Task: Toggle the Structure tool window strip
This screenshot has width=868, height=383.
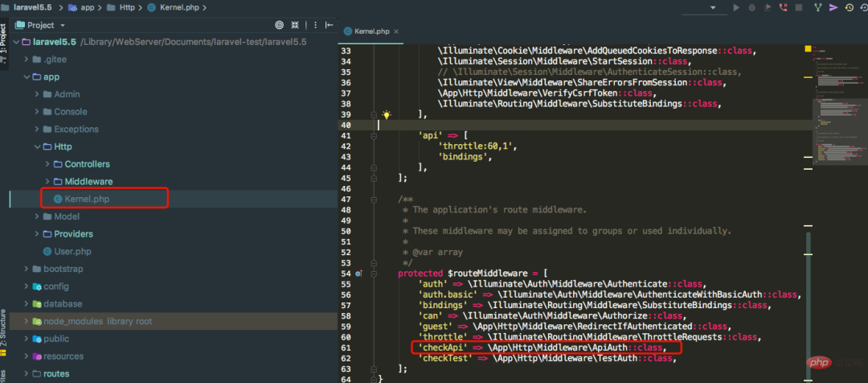Action: click(4, 327)
